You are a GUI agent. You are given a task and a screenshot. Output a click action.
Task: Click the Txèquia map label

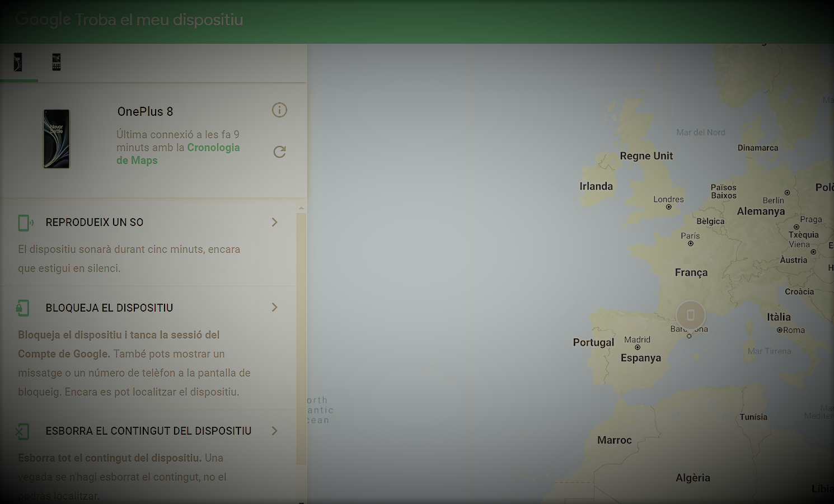[x=804, y=235]
